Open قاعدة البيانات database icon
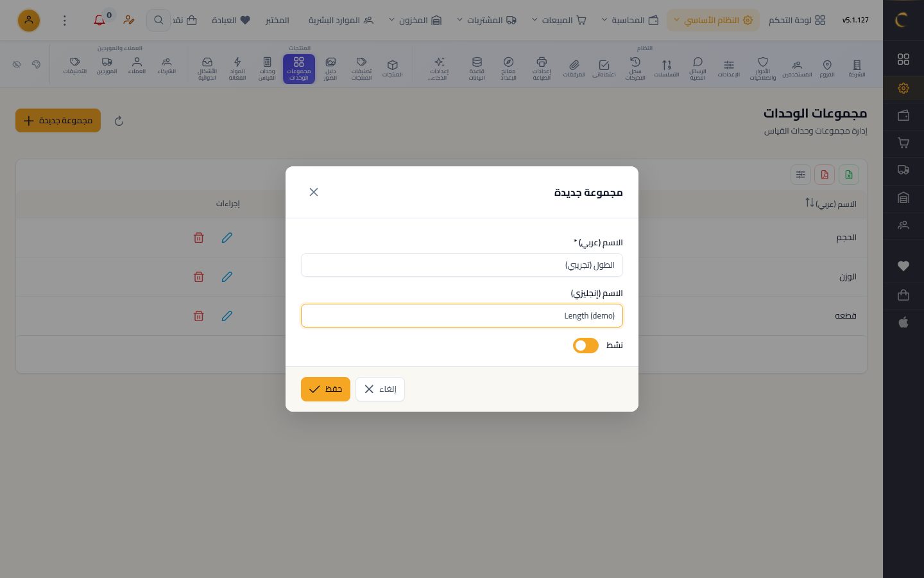 [x=477, y=68]
